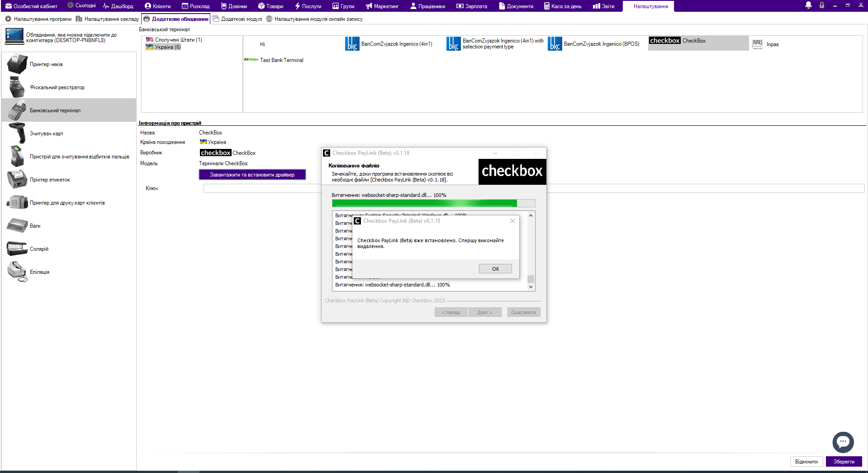Choose Ingenico (4in1) with selection payment type
Image resolution: width=868 pixels, height=473 pixels.
point(495,44)
